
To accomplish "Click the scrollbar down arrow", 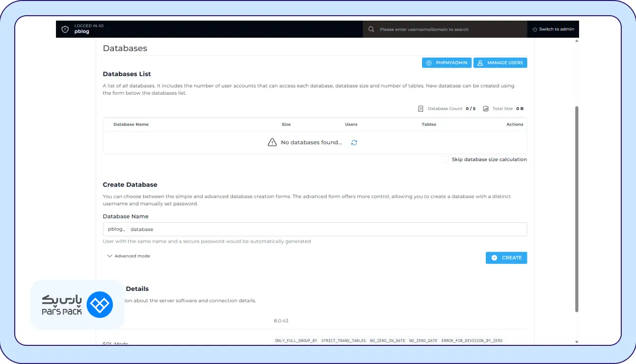I will [x=577, y=342].
